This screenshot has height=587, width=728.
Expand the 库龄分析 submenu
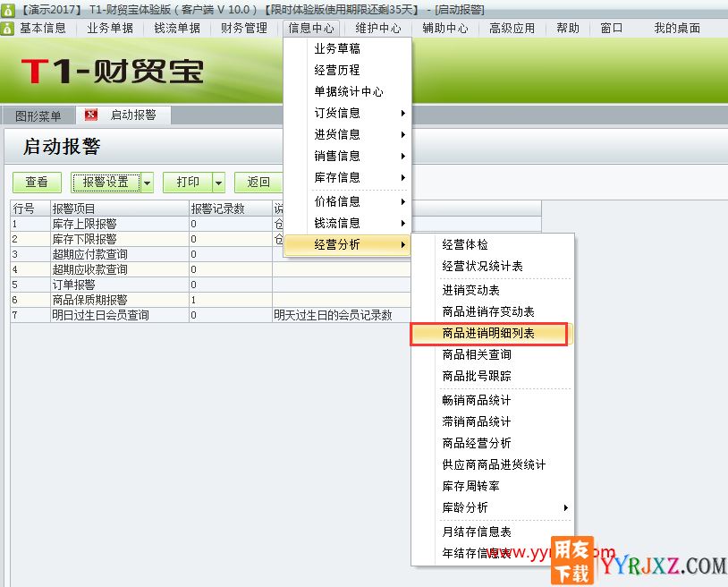493,507
